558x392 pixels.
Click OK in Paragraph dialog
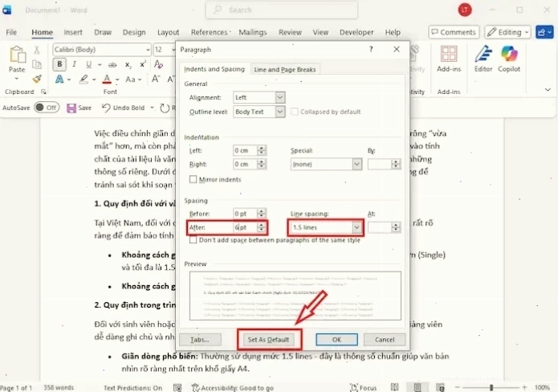coord(336,340)
